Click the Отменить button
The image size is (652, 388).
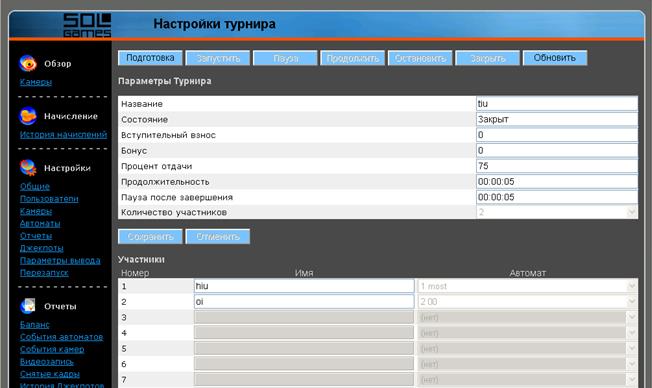(218, 237)
